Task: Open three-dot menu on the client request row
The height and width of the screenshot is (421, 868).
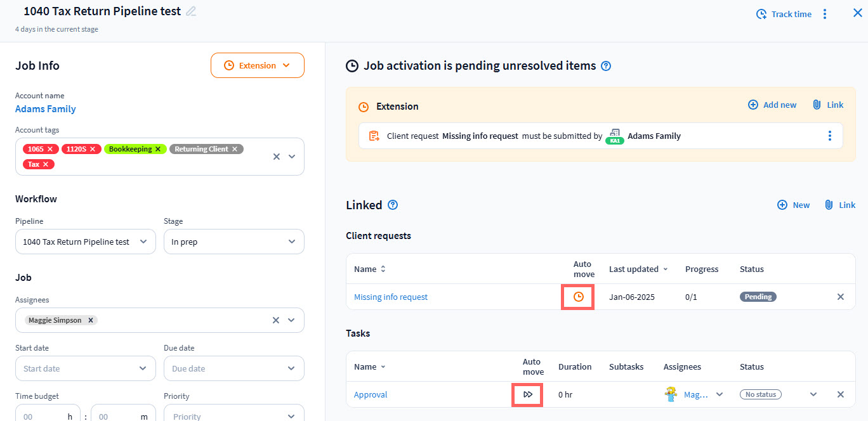Action: coord(829,136)
